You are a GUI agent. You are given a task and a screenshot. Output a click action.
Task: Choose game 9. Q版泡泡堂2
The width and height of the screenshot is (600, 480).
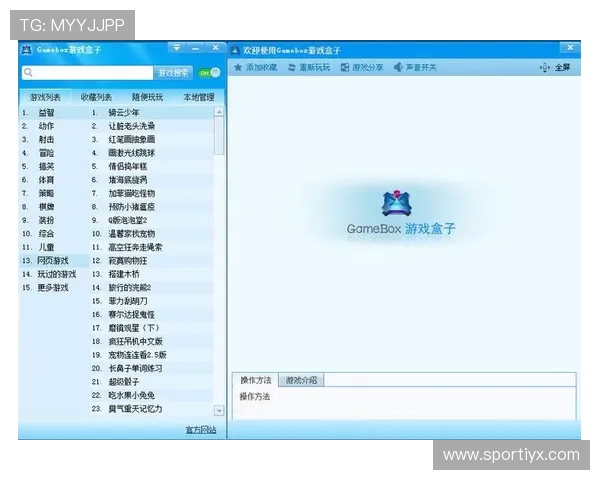[152, 220]
